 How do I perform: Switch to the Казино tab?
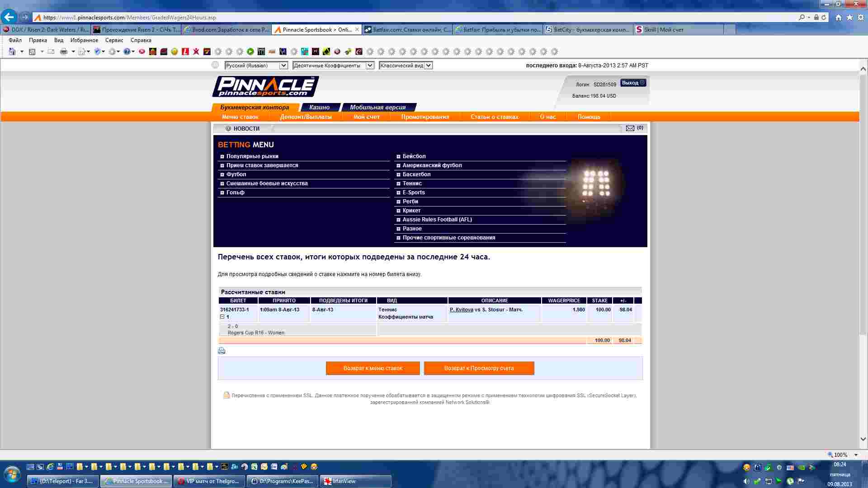coord(319,108)
